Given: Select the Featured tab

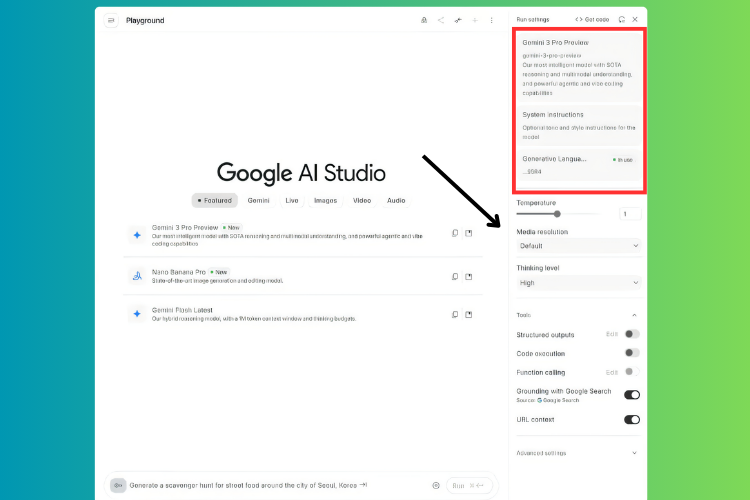Looking at the screenshot, I should pyautogui.click(x=215, y=200).
